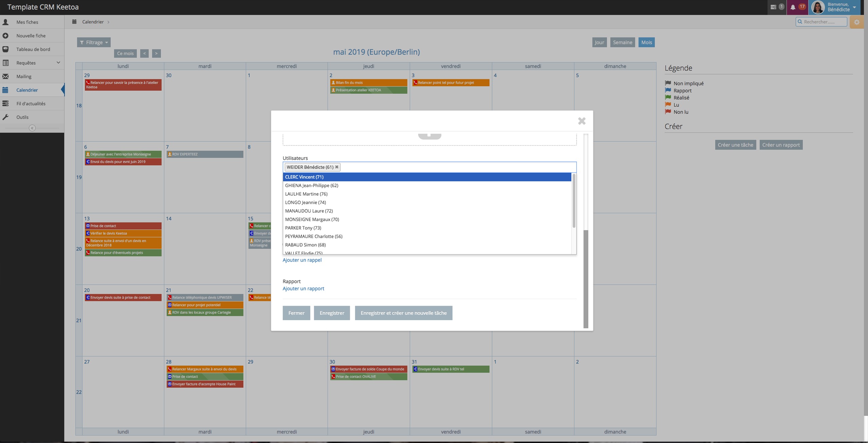Select CLERC Vincent (71) from the list
The image size is (868, 443).
point(304,177)
